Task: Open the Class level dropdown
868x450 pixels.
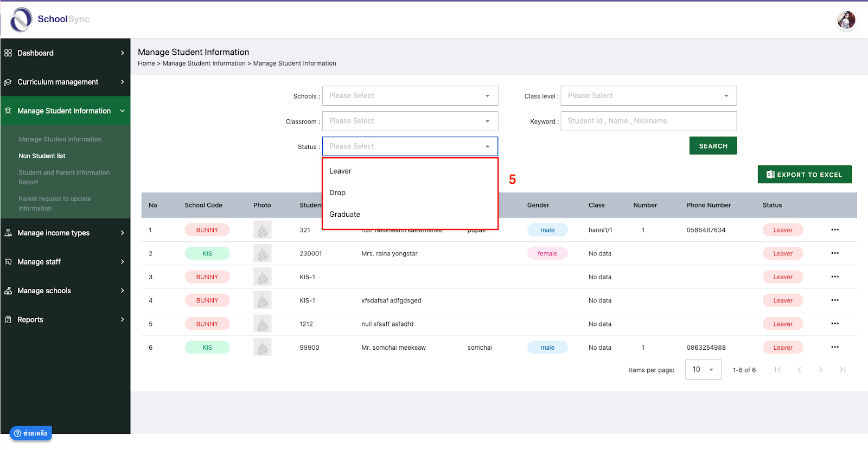Action: (x=649, y=96)
